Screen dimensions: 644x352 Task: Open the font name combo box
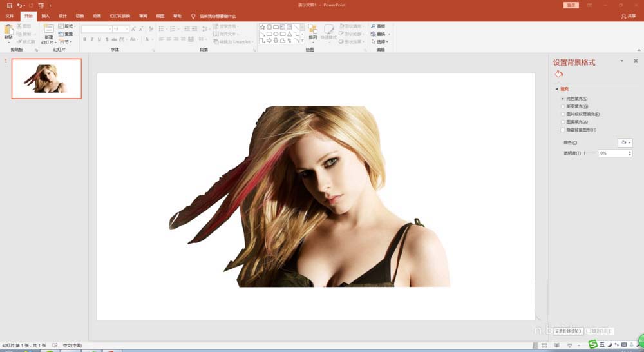97,29
